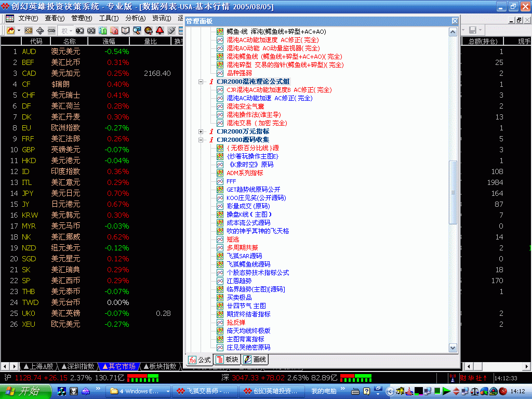The height and width of the screenshot is (399, 532).
Task: Open the 分析(A) menu
Action: 136,18
